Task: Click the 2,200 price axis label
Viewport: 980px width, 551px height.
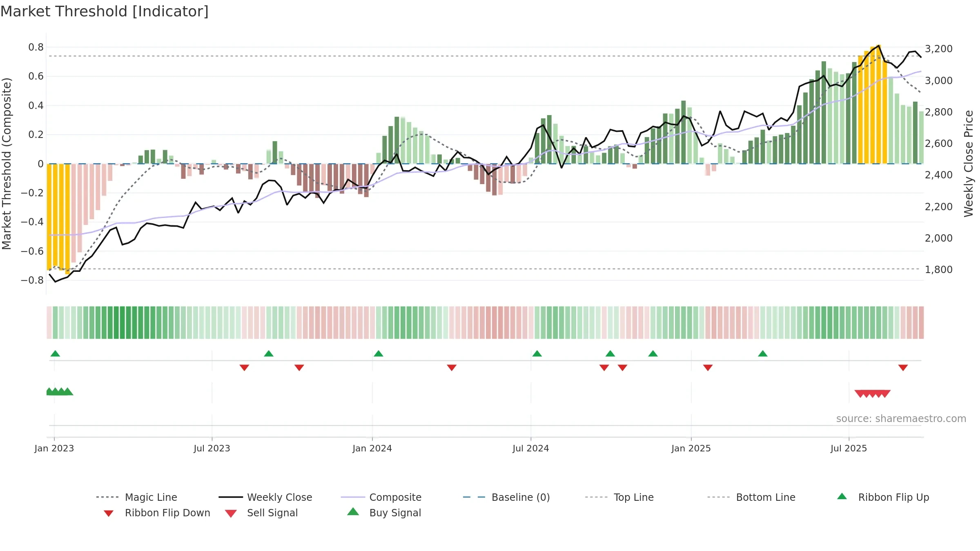Action: point(939,207)
